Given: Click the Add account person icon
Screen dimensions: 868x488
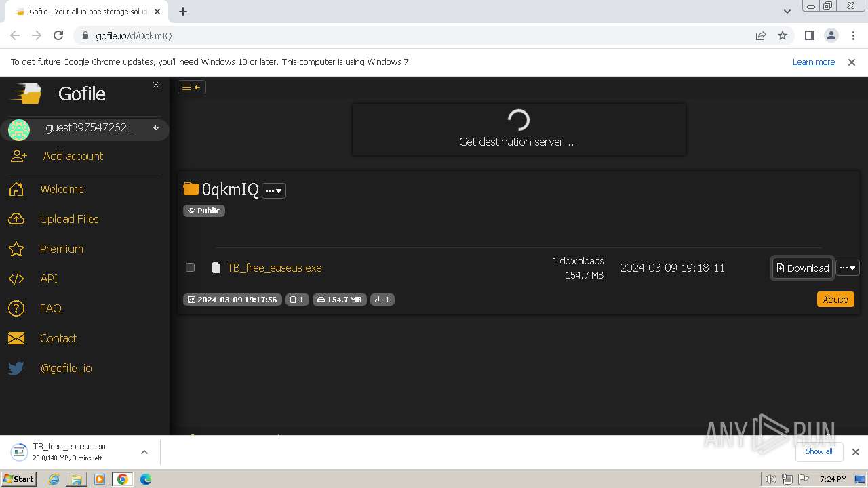Looking at the screenshot, I should pos(19,156).
